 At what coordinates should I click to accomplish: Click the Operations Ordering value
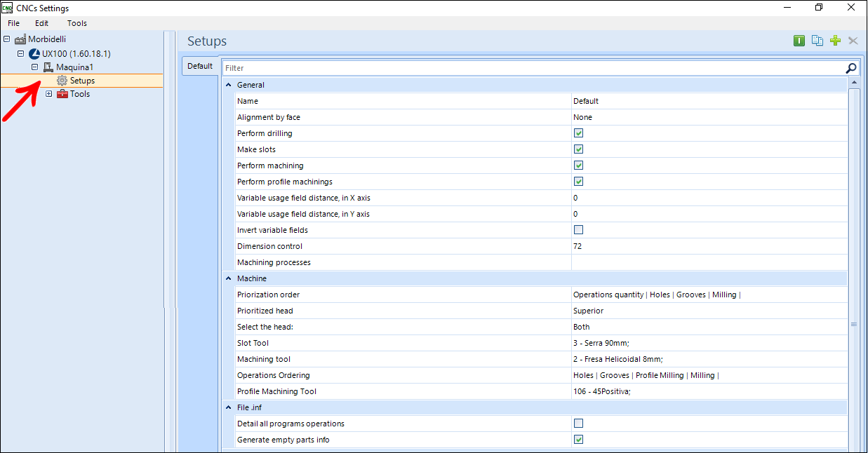point(709,375)
